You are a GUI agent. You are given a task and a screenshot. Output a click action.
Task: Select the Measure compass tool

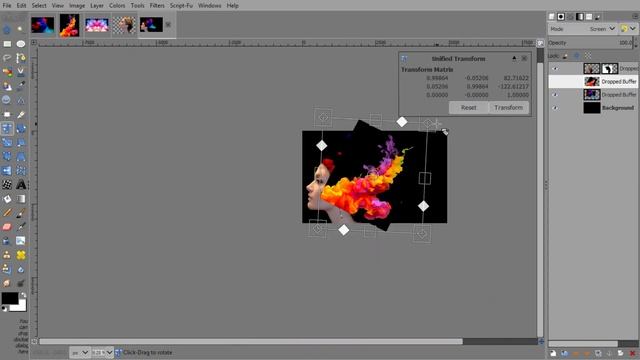pos(21,100)
